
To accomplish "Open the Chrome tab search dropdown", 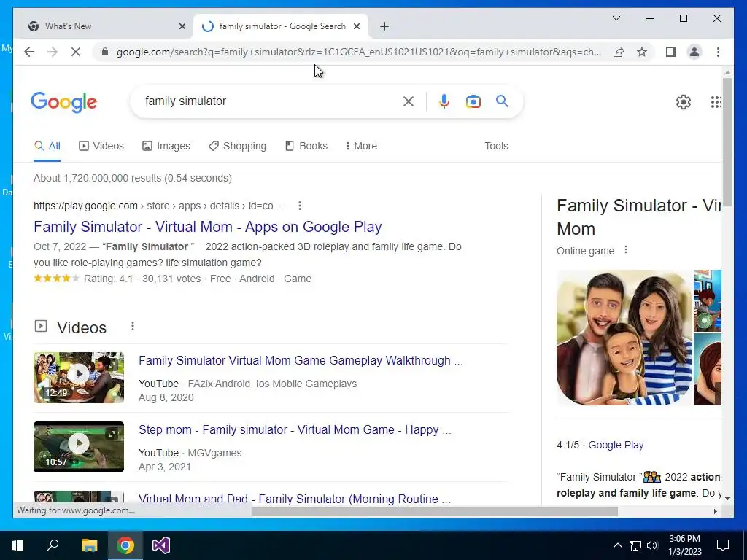I will pos(616,18).
